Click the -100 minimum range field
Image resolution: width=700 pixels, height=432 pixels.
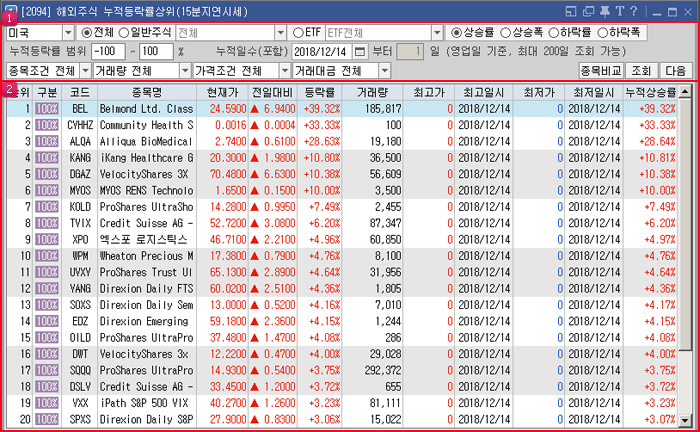pos(108,52)
